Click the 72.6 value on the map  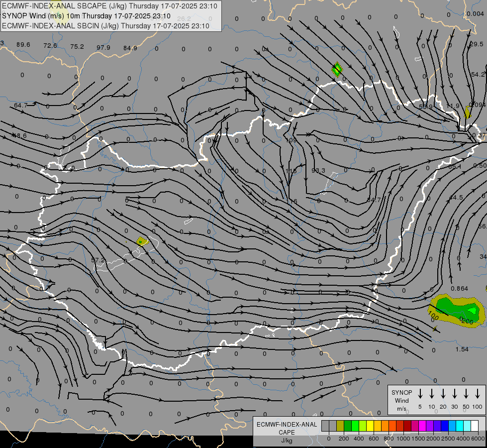click(x=50, y=46)
